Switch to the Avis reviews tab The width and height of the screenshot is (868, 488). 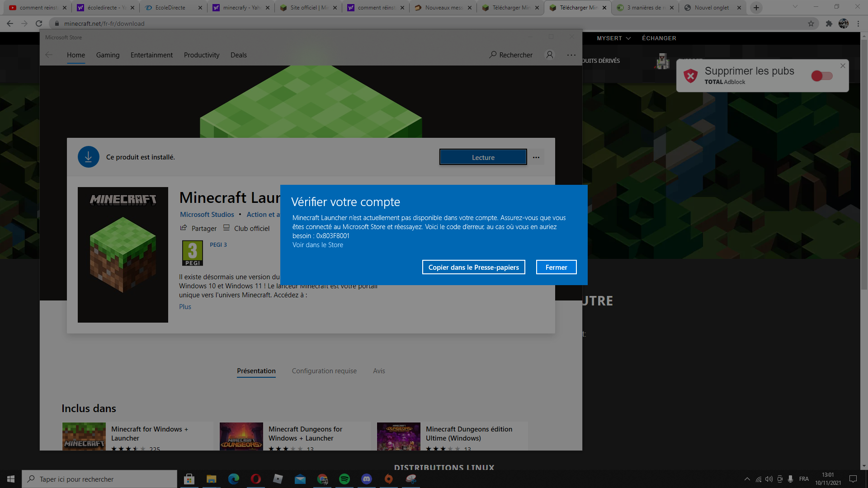coord(379,371)
